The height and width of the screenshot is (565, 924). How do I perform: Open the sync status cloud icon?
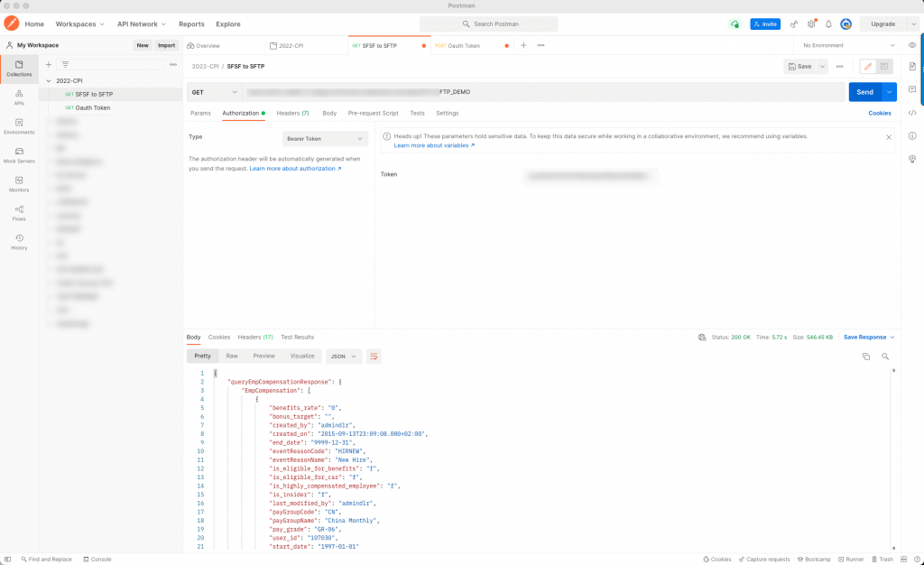[x=735, y=24]
